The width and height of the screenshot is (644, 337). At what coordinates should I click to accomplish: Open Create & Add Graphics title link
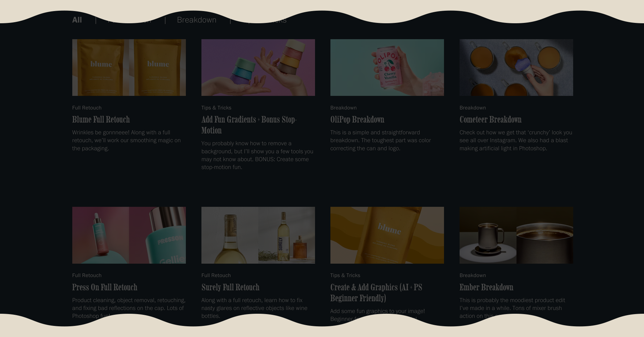pyautogui.click(x=376, y=293)
